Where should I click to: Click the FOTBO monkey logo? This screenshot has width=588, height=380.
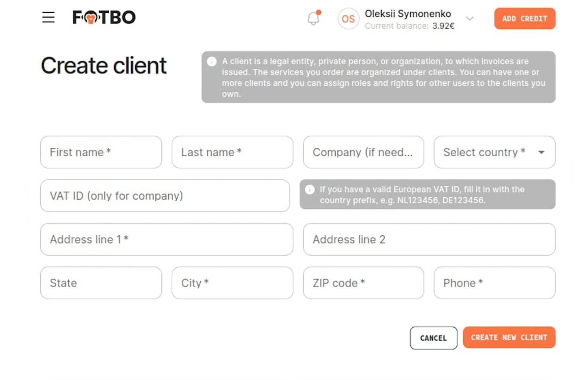(104, 17)
